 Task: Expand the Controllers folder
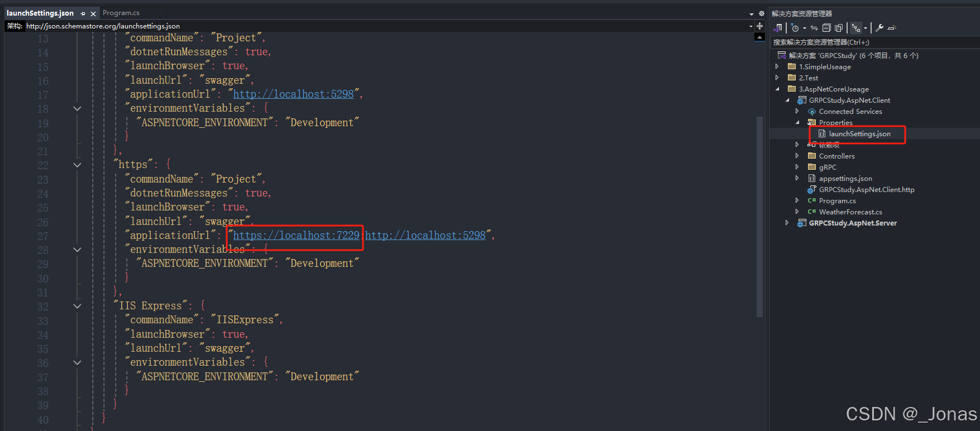click(797, 156)
